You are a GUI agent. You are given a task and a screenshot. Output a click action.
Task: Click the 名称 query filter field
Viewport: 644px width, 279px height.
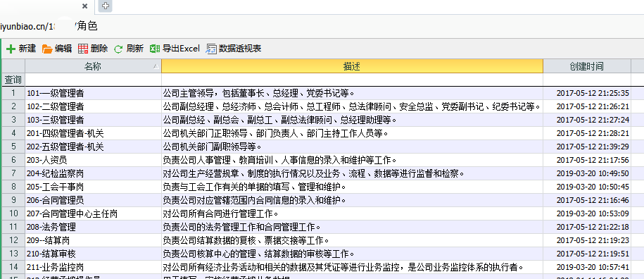(93, 80)
